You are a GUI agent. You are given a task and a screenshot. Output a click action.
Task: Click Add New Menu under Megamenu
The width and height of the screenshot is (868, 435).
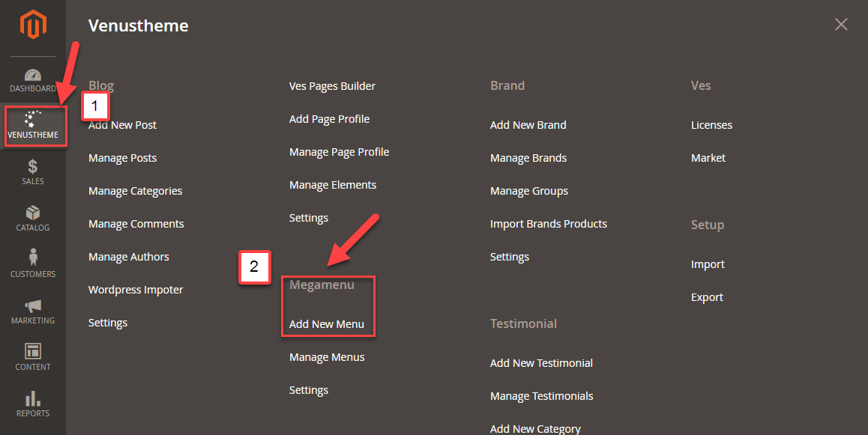[327, 324]
